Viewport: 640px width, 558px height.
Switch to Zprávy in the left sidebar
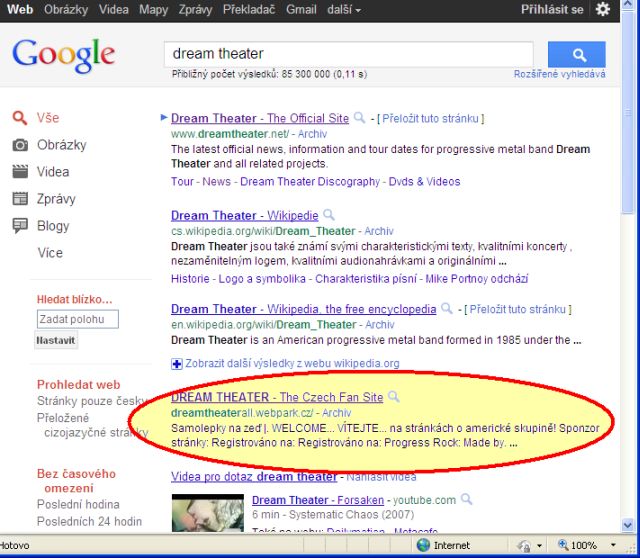coord(55,198)
